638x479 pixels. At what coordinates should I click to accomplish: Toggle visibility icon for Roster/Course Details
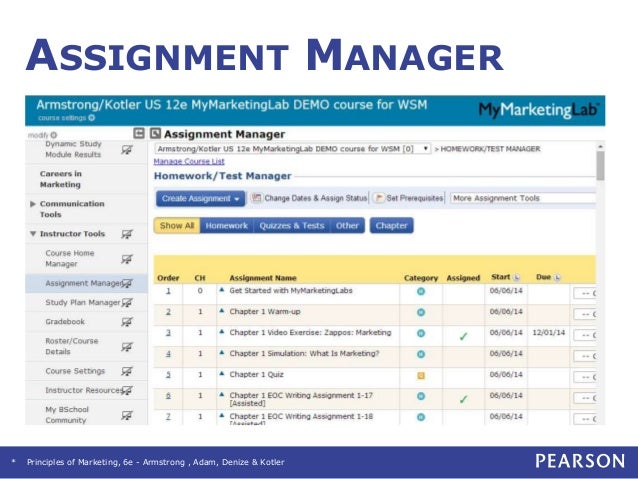point(127,347)
